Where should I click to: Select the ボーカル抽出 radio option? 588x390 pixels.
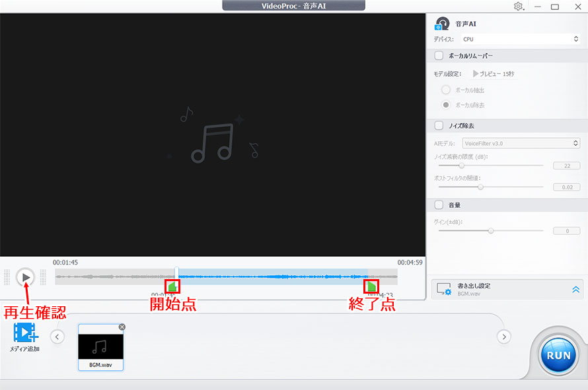[445, 90]
